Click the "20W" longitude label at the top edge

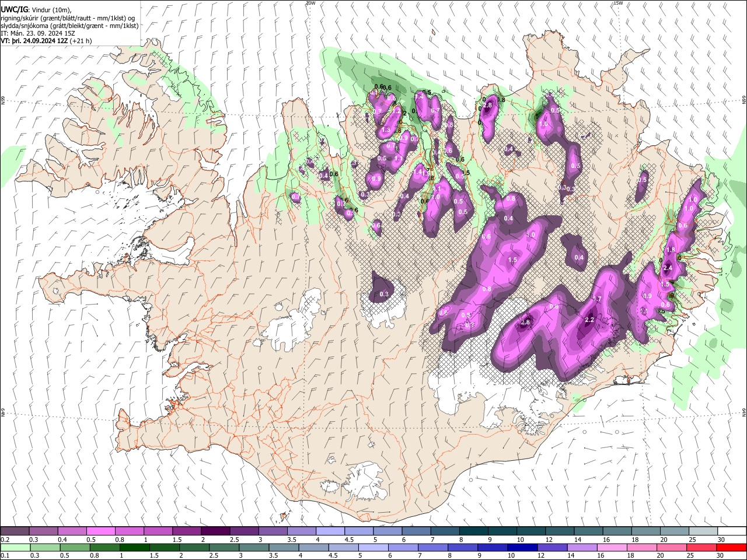click(x=310, y=3)
